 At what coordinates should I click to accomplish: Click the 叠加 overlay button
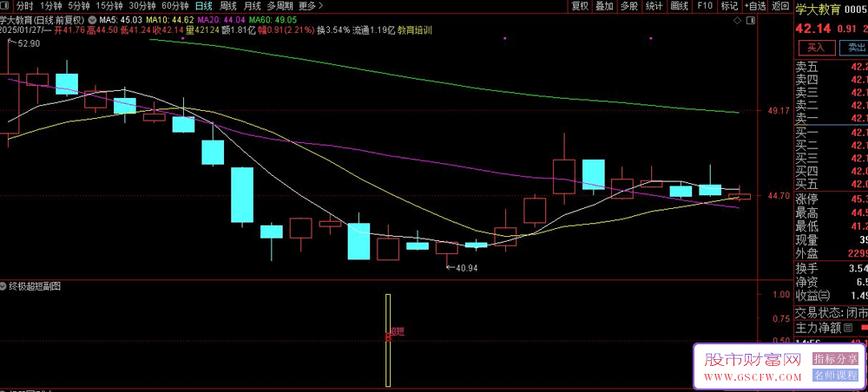click(x=604, y=7)
